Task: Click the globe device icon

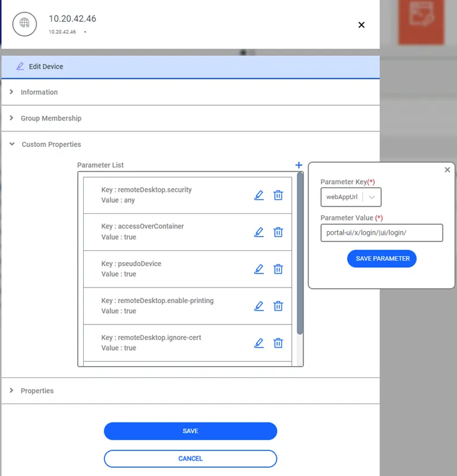Action: click(x=24, y=24)
